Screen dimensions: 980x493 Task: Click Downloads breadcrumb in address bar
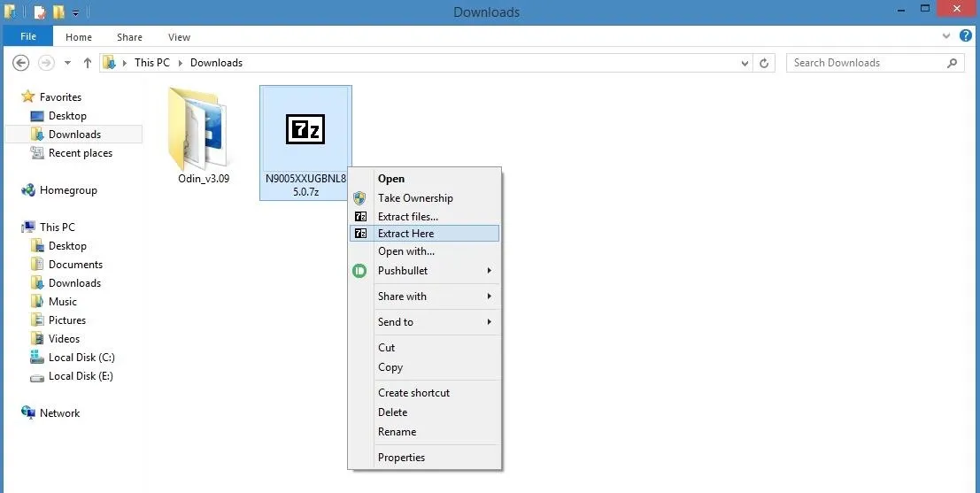tap(216, 63)
